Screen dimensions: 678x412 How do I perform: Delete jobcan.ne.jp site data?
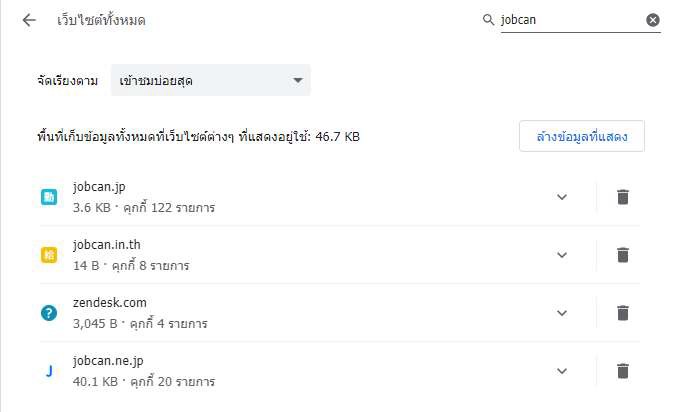point(622,371)
